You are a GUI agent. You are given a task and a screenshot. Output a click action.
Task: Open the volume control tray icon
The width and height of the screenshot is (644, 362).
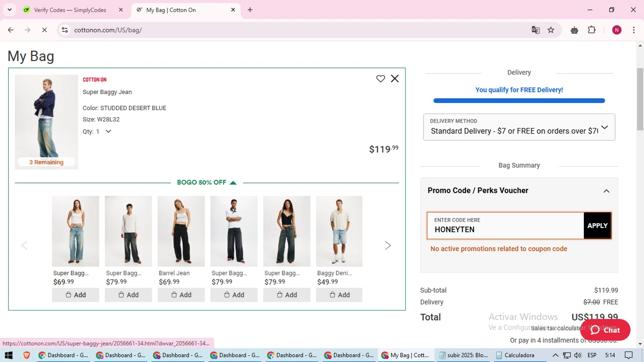578,355
